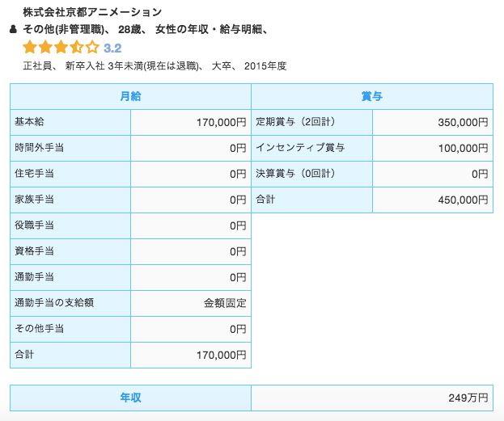Click the 0円 value for 家族手当
This screenshot has width=504, height=421.
click(238, 200)
